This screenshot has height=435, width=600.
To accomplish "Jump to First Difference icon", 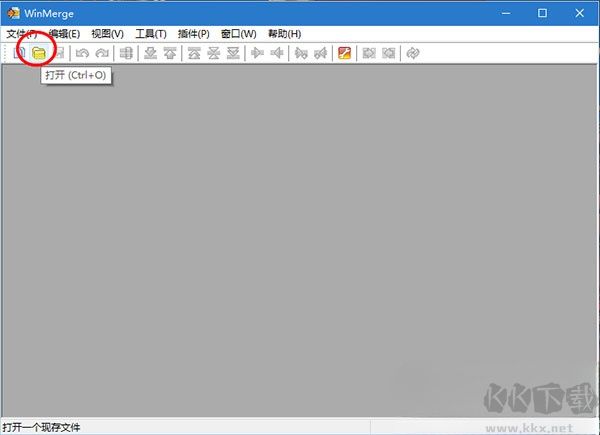I will pyautogui.click(x=194, y=53).
